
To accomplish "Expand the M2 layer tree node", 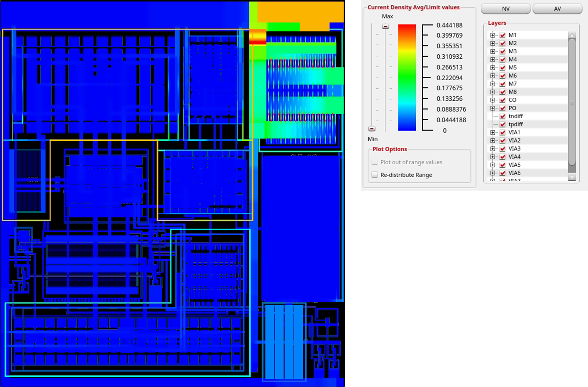I will click(493, 43).
